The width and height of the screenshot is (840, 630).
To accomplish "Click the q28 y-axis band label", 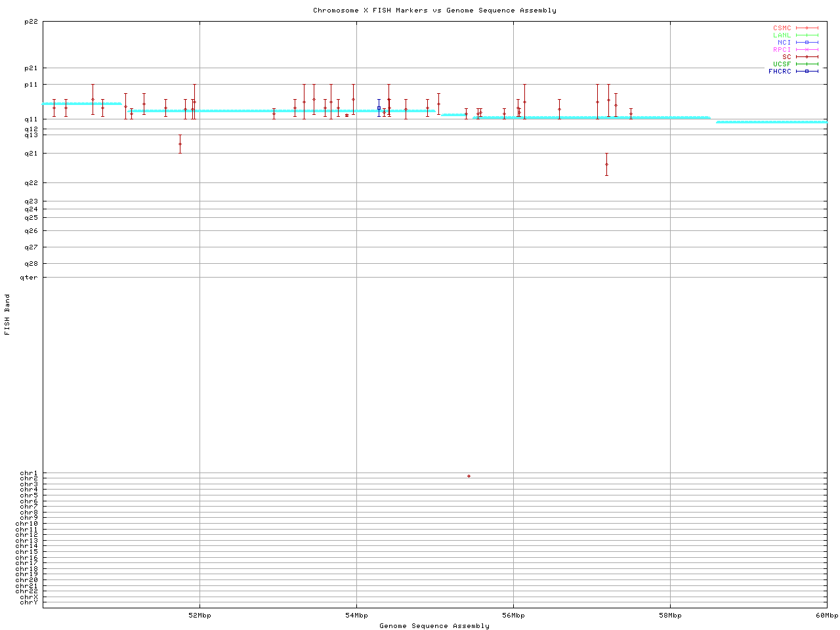I will (x=31, y=264).
